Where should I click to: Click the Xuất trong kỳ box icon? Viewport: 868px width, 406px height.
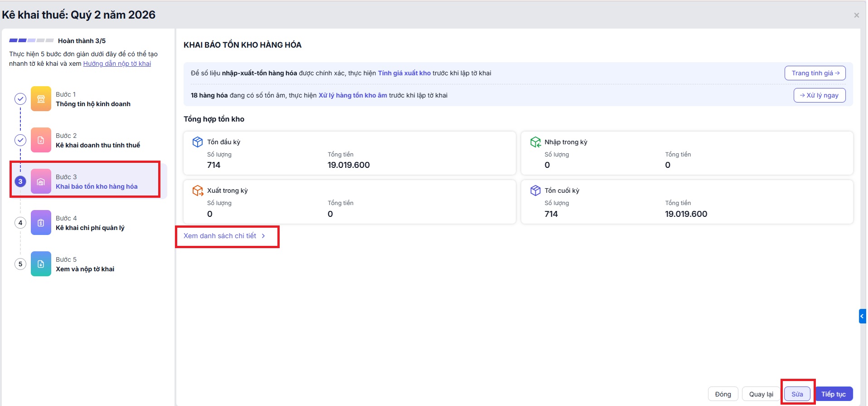(198, 191)
